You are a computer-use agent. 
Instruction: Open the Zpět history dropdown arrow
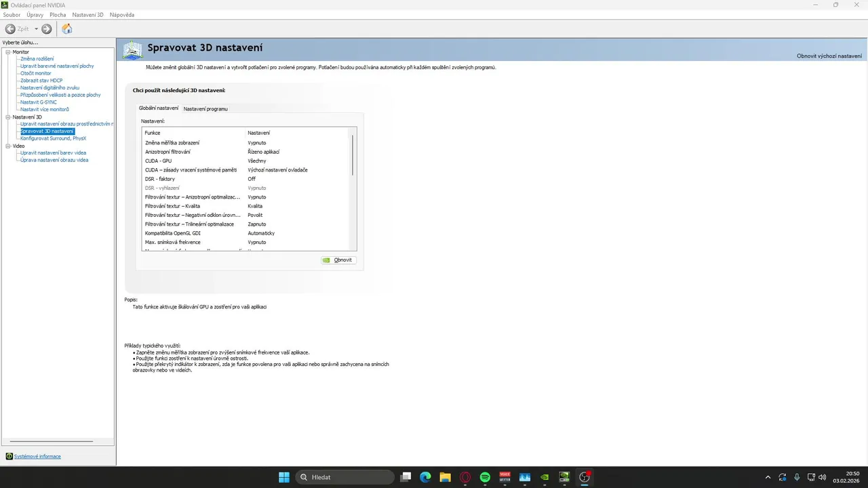[37, 29]
